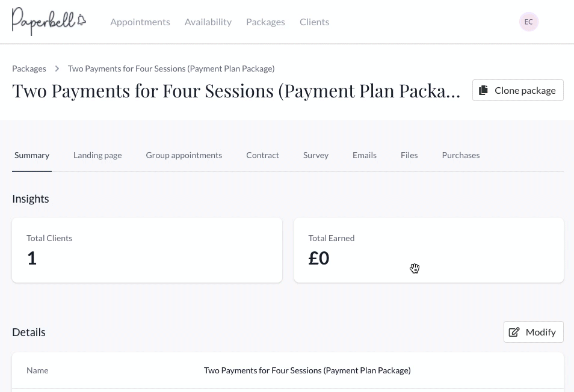Screen dimensions: 574x392
Task: Click the package name breadcrumb link
Action: pos(171,69)
